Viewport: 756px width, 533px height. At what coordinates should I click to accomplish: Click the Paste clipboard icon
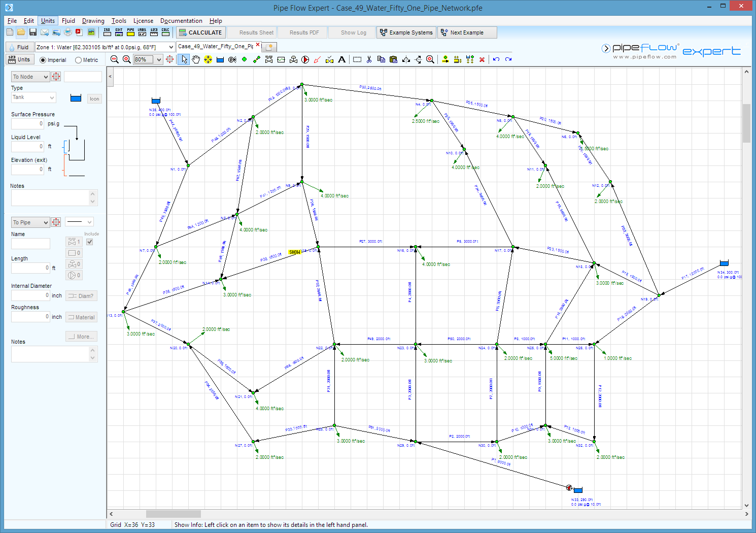[393, 59]
